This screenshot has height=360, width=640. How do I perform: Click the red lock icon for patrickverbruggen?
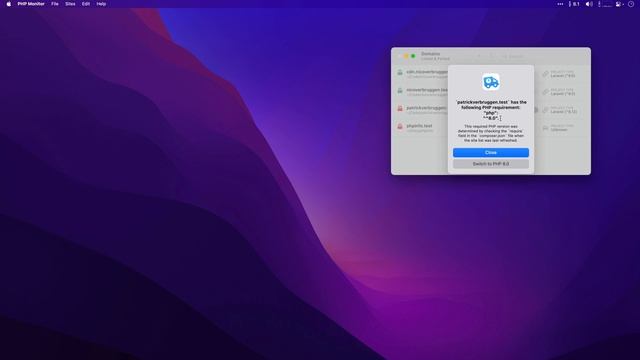pos(400,109)
